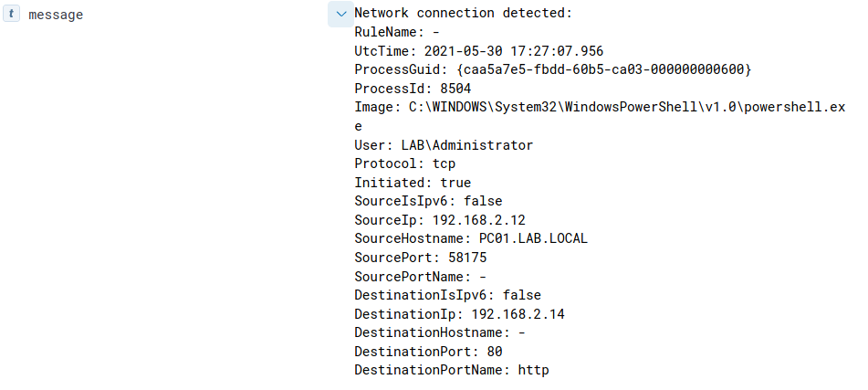Click the 'message' field name
This screenshot has height=390, width=868.
coord(56,15)
